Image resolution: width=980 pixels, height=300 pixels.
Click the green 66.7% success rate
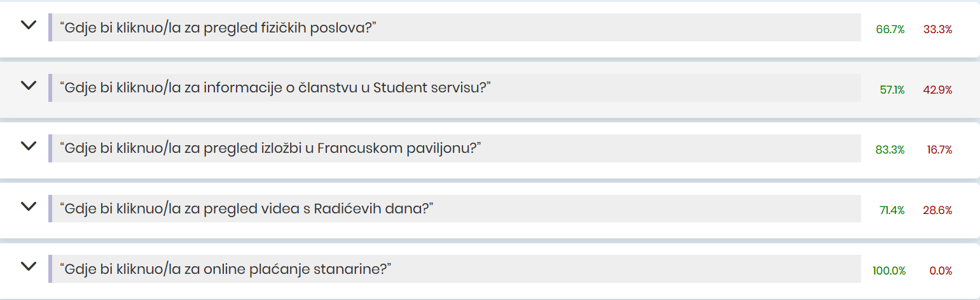(890, 29)
